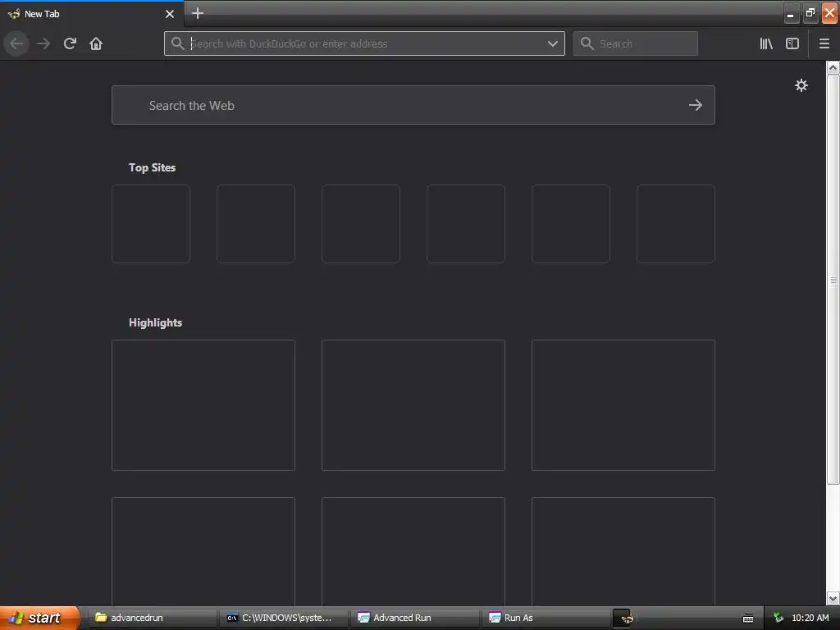Open new tab page settings gear
Viewport: 840px width, 630px height.
(801, 85)
